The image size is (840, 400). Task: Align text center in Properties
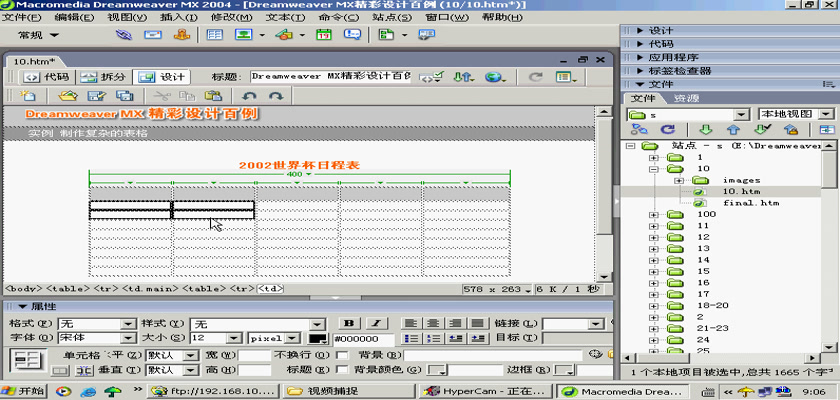click(433, 323)
